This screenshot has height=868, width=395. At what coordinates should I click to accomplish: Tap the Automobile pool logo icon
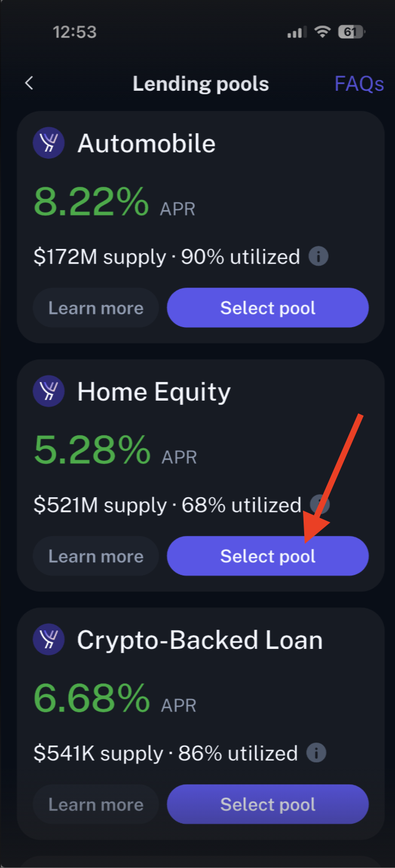[48, 143]
